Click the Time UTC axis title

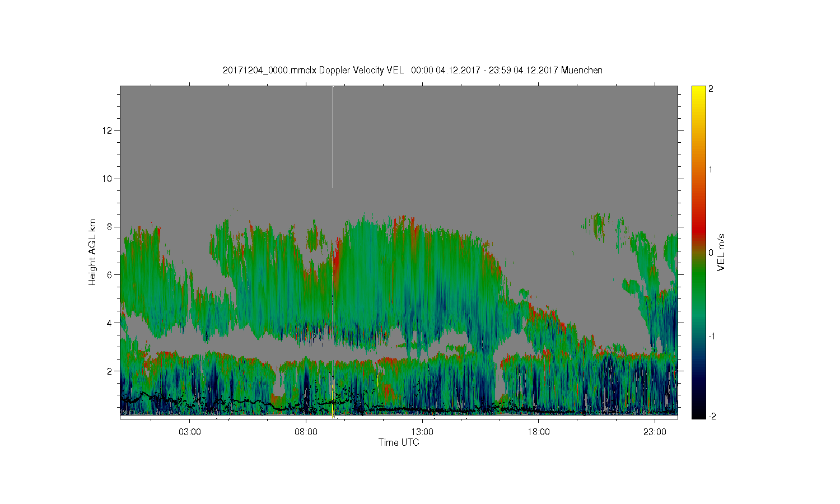[399, 442]
